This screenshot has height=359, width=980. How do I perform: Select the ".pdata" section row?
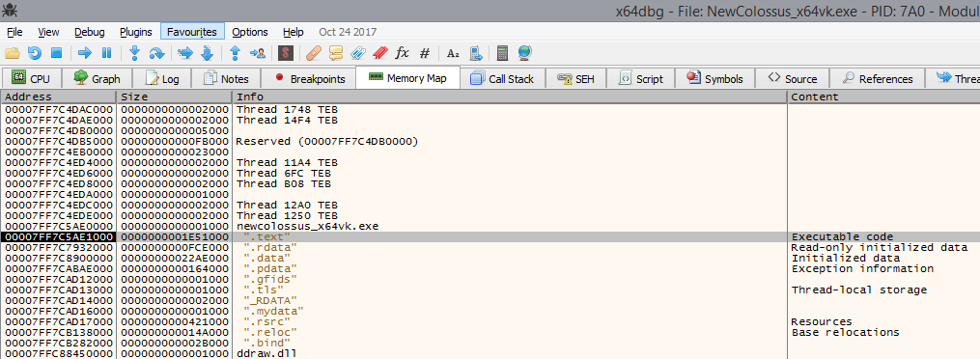[490, 269]
